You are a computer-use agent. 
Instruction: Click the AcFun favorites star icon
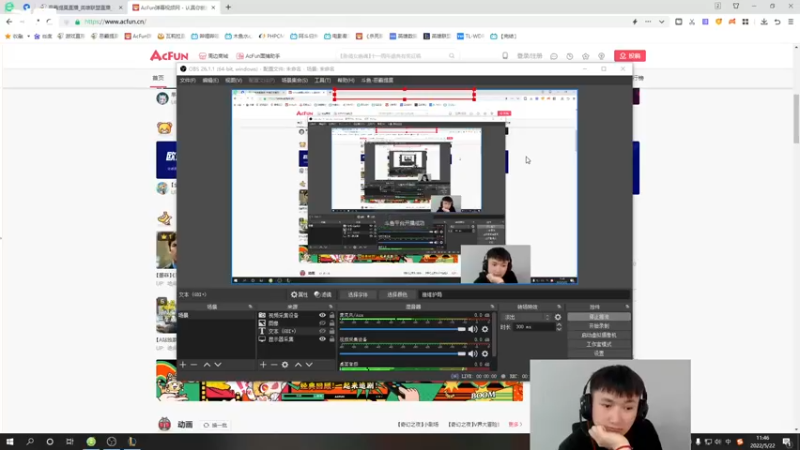[585, 56]
